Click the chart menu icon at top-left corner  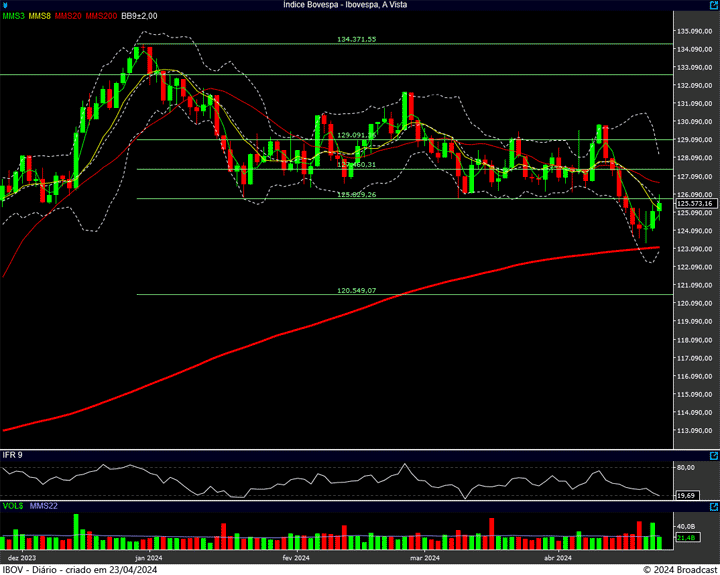pyautogui.click(x=6, y=5)
